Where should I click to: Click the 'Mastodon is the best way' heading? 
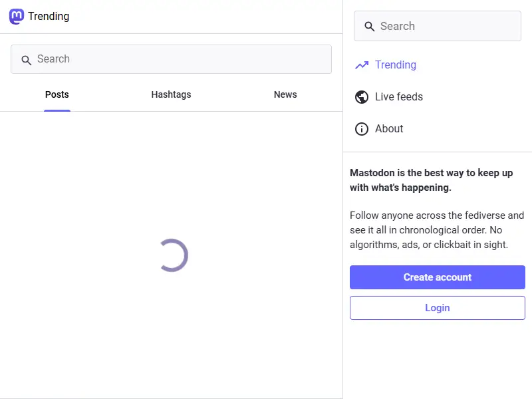(431, 180)
